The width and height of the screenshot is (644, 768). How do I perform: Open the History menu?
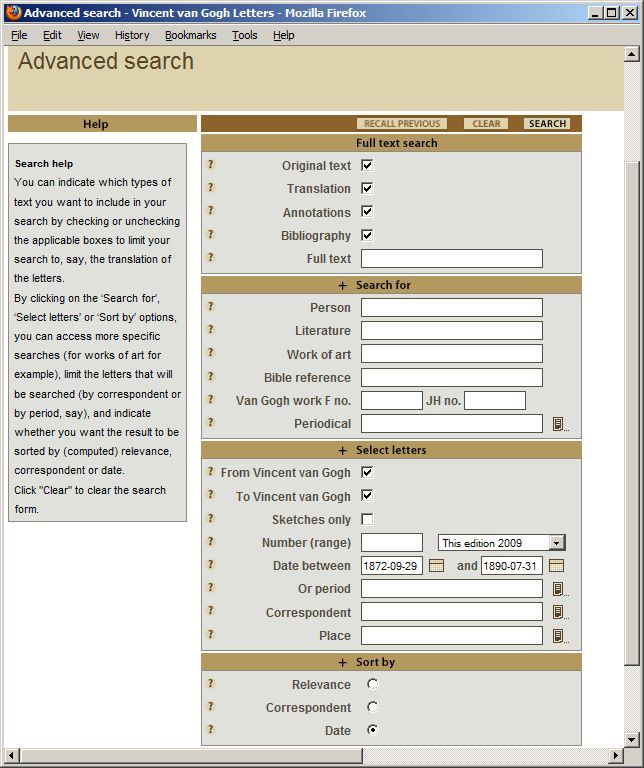(x=132, y=35)
